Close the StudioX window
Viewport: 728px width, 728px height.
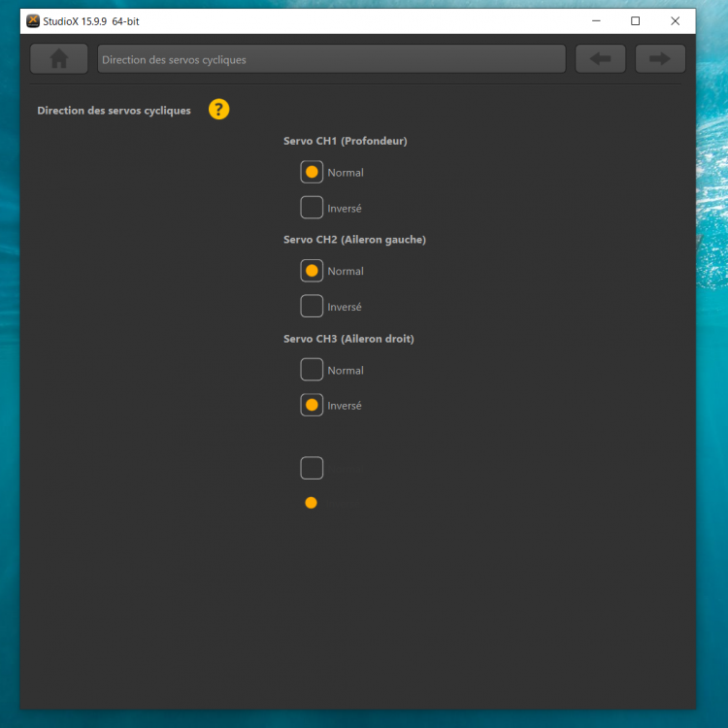pos(675,21)
